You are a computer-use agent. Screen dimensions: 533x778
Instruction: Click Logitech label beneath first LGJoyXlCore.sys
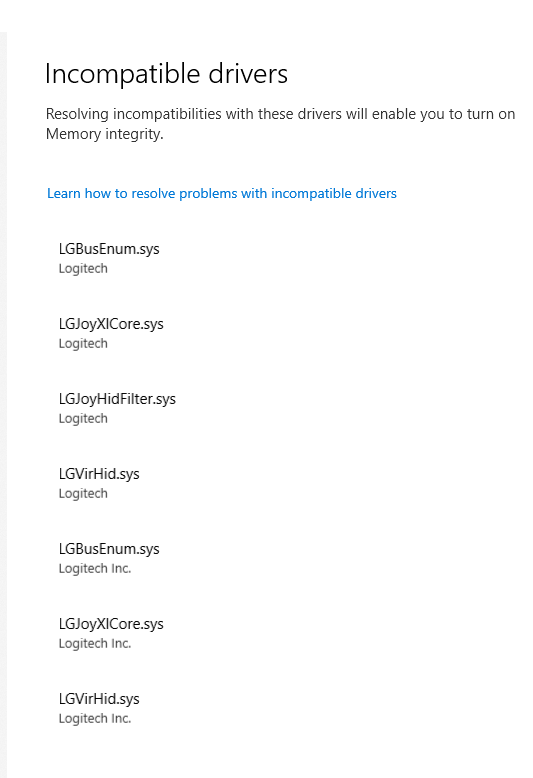[83, 343]
